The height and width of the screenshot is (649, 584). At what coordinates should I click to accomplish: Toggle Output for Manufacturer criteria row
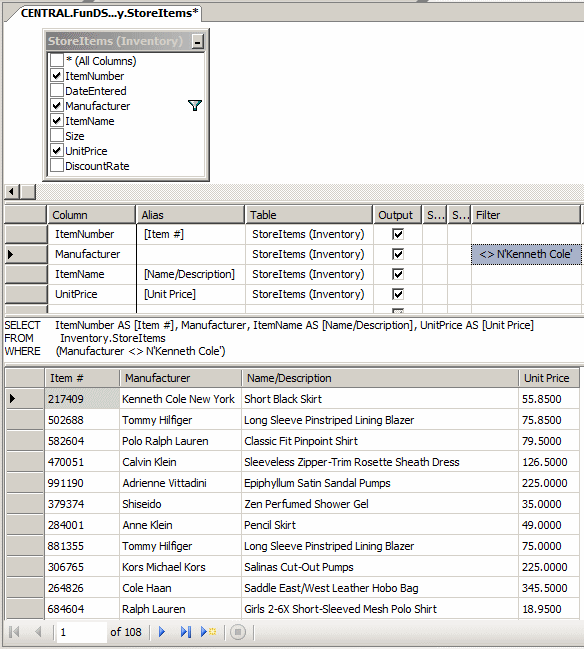pyautogui.click(x=398, y=254)
